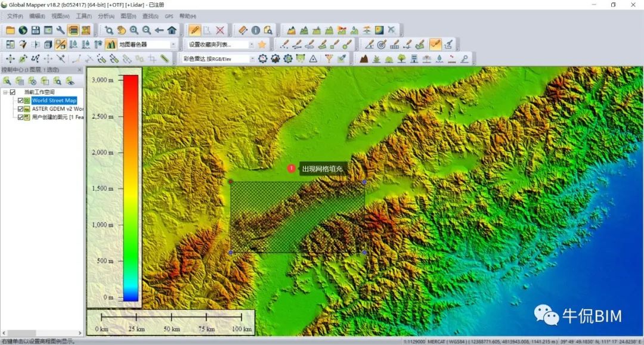644x345 pixels.
Task: Open the 视图 menu
Action: point(60,16)
